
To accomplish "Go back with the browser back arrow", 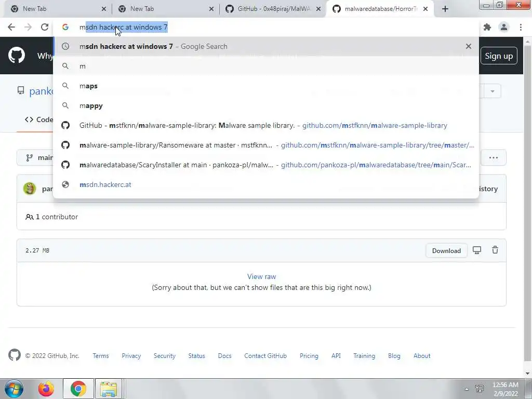I will (11, 27).
